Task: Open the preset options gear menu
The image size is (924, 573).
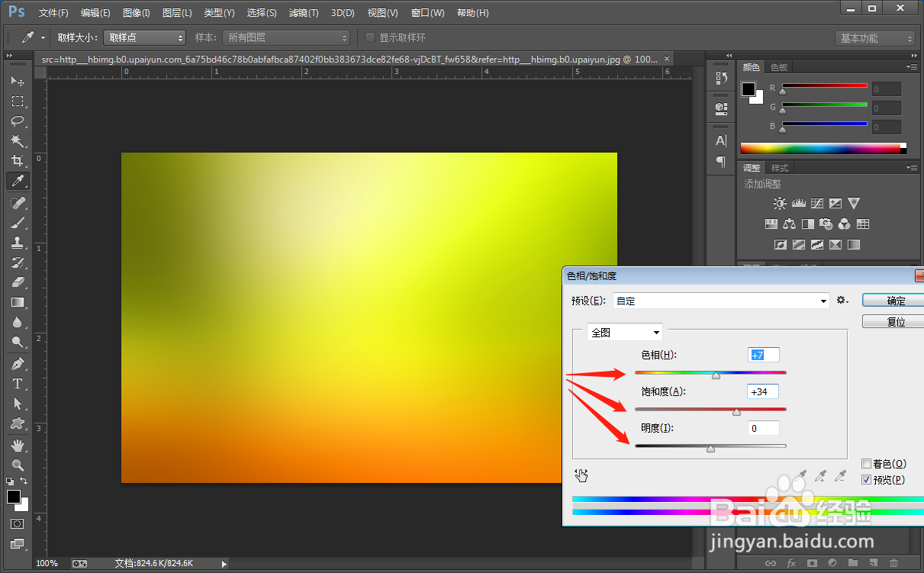Action: (842, 301)
